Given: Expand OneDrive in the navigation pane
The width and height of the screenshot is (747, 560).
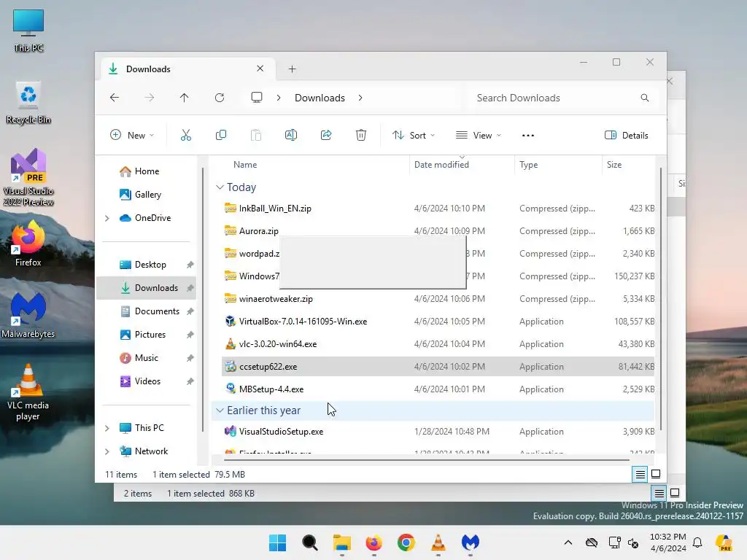Looking at the screenshot, I should coord(107,218).
